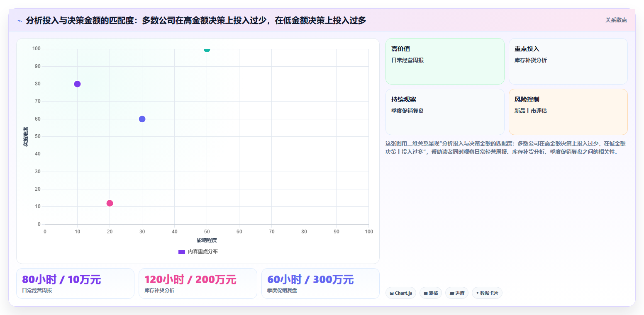The height and width of the screenshot is (315, 644).
Task: Click the lightning icon beside the title
Action: coord(20,21)
